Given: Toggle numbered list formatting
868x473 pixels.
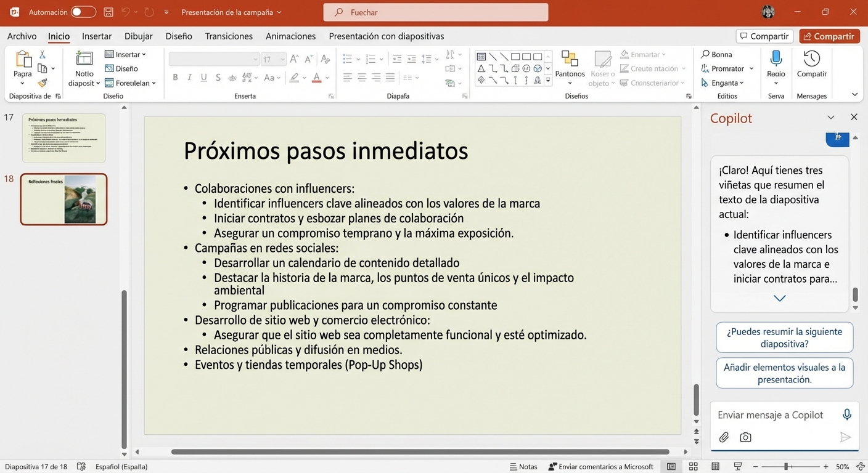Looking at the screenshot, I should (x=372, y=59).
